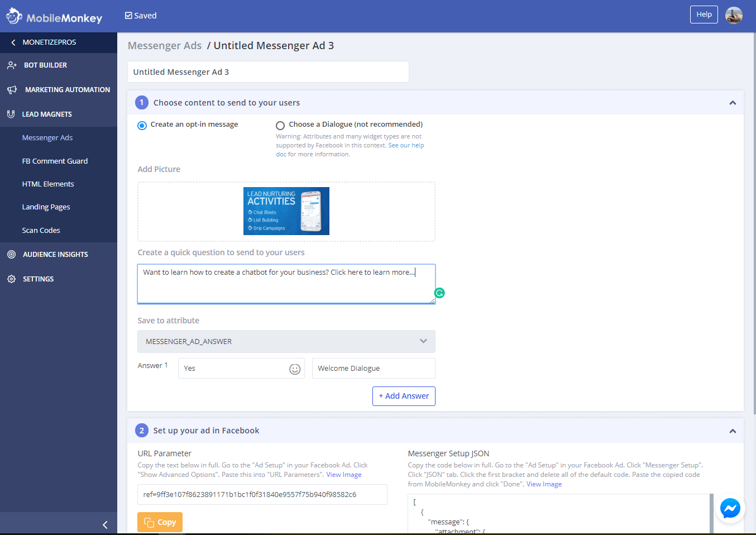Open the emoji picker for Answer 1
Viewport: 756px width, 535px height.
[x=295, y=369]
